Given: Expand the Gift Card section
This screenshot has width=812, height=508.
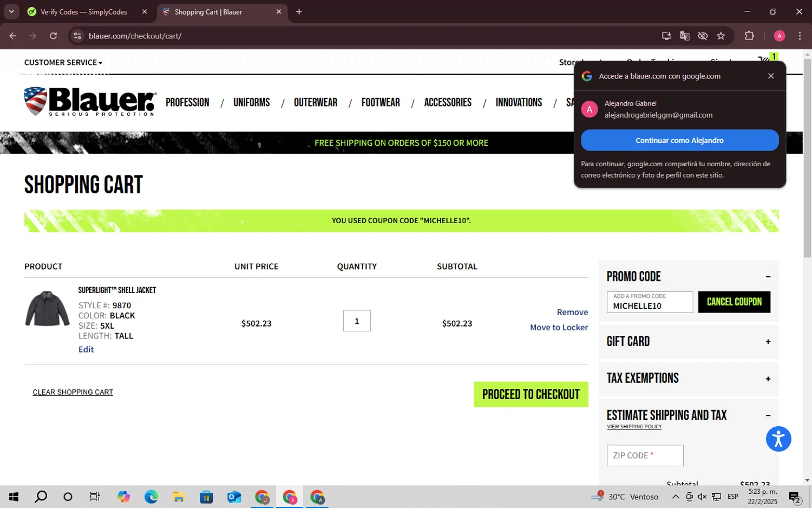Looking at the screenshot, I should coord(768,342).
